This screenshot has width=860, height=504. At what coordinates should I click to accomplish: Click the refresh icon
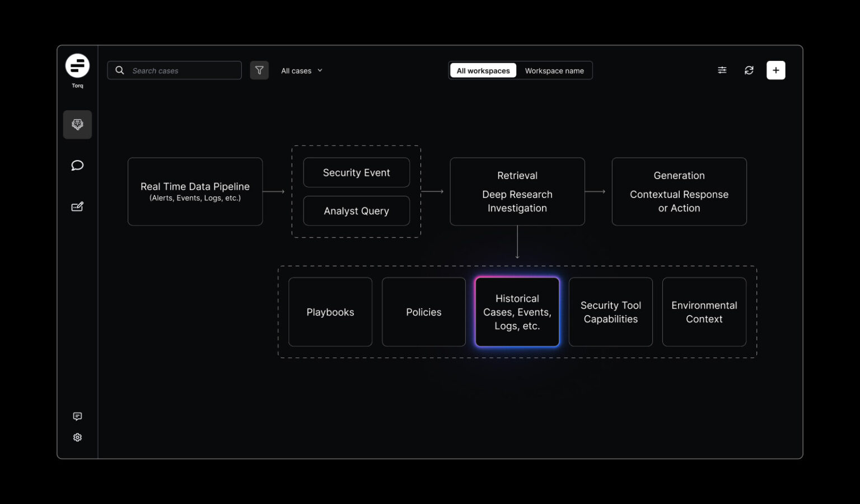click(749, 70)
